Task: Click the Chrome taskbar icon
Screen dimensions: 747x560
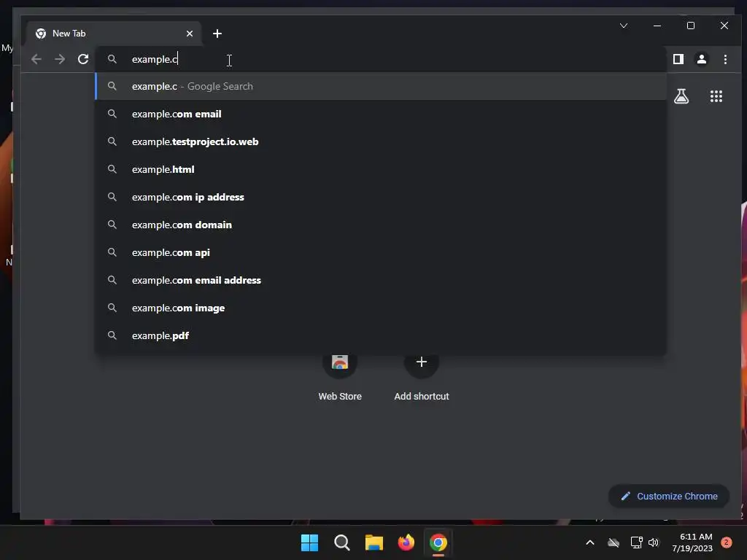Action: pyautogui.click(x=438, y=542)
